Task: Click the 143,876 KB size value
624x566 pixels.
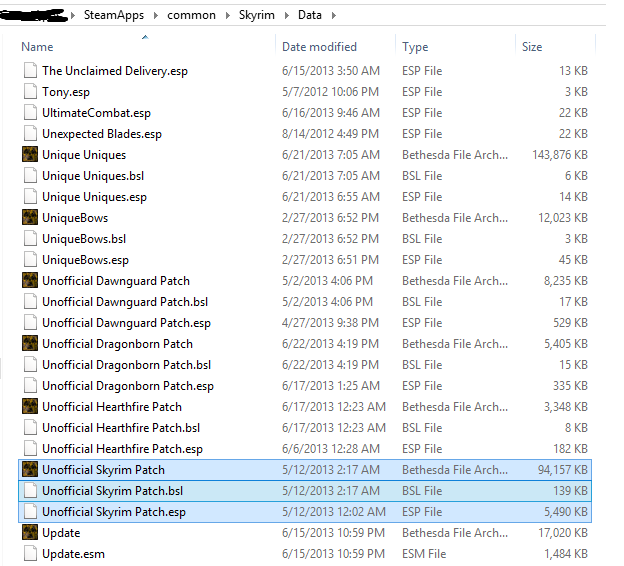Action: 560,154
